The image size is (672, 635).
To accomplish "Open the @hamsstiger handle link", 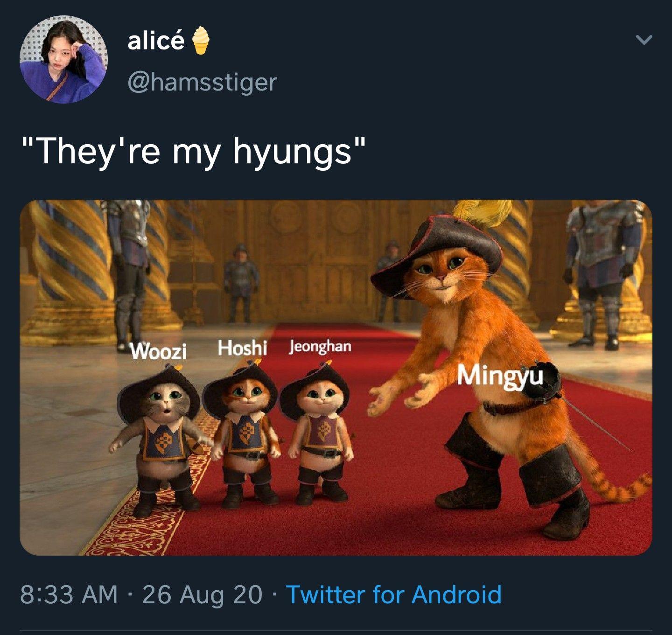I will [x=202, y=83].
